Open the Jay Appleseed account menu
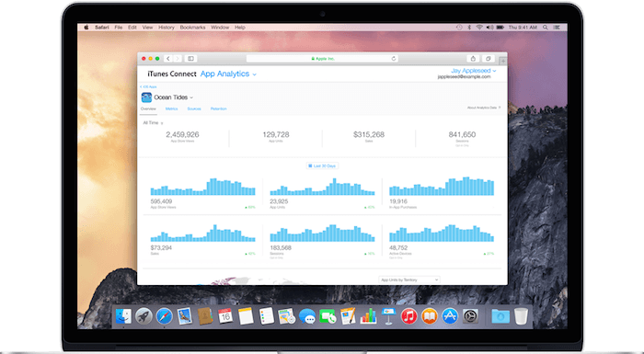 point(474,71)
